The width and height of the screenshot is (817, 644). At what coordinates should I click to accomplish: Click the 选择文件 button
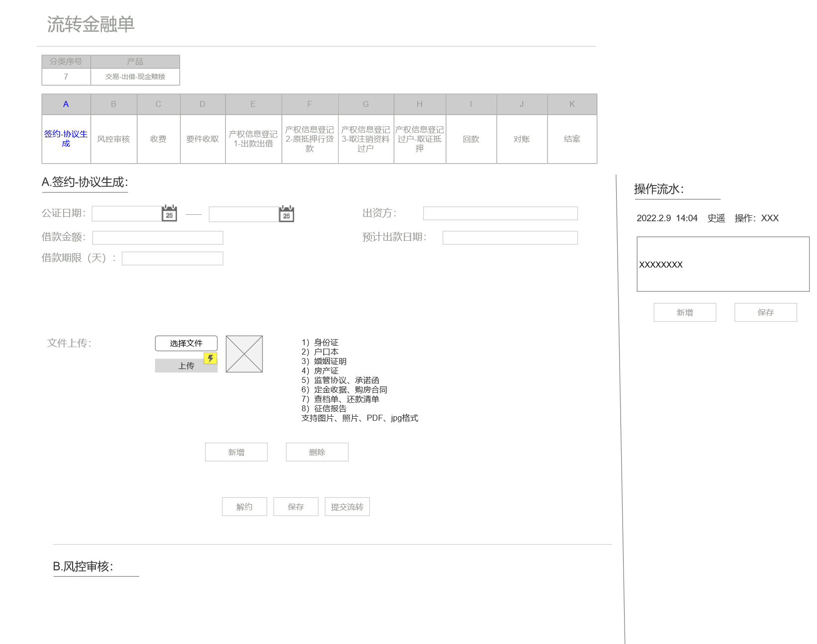(x=186, y=343)
